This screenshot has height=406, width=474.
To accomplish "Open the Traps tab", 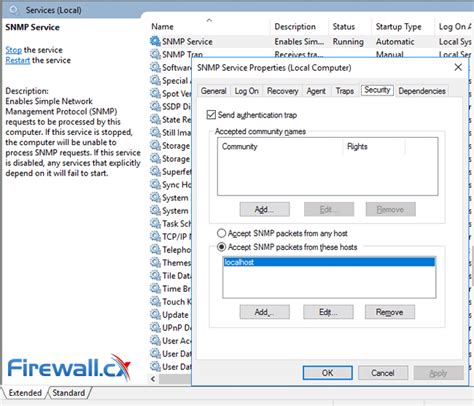I will pyautogui.click(x=345, y=91).
